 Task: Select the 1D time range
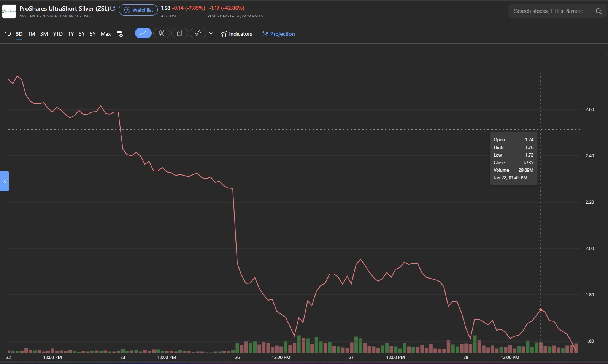[8, 34]
